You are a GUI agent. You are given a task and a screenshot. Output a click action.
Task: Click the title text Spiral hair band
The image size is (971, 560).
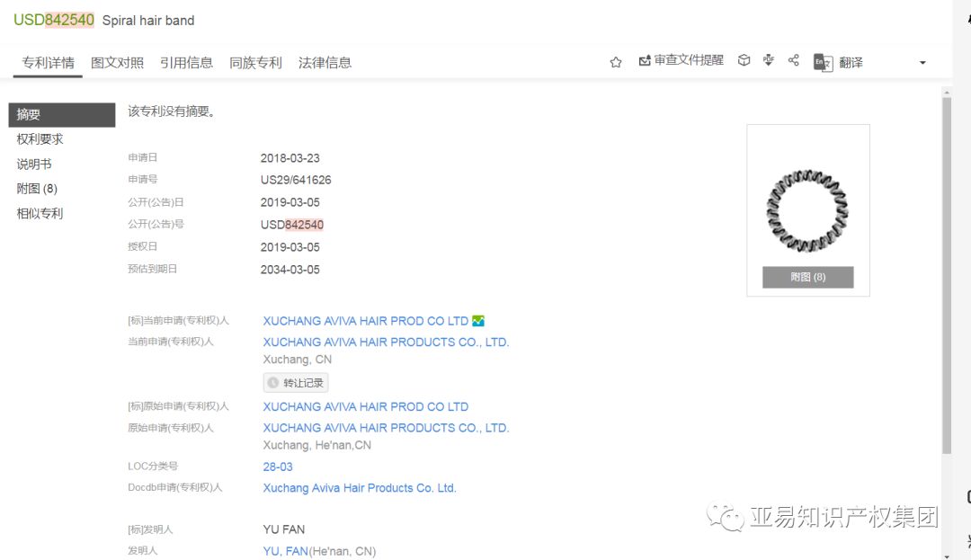click(148, 21)
